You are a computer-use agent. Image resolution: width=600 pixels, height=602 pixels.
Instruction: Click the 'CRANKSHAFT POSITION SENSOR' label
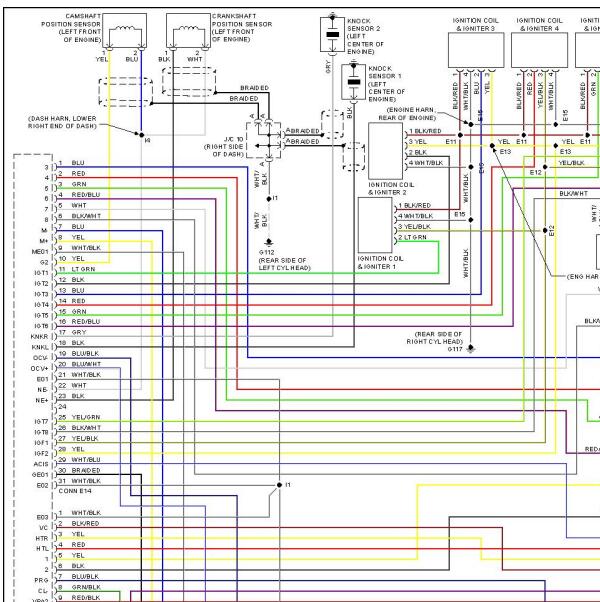point(242,28)
